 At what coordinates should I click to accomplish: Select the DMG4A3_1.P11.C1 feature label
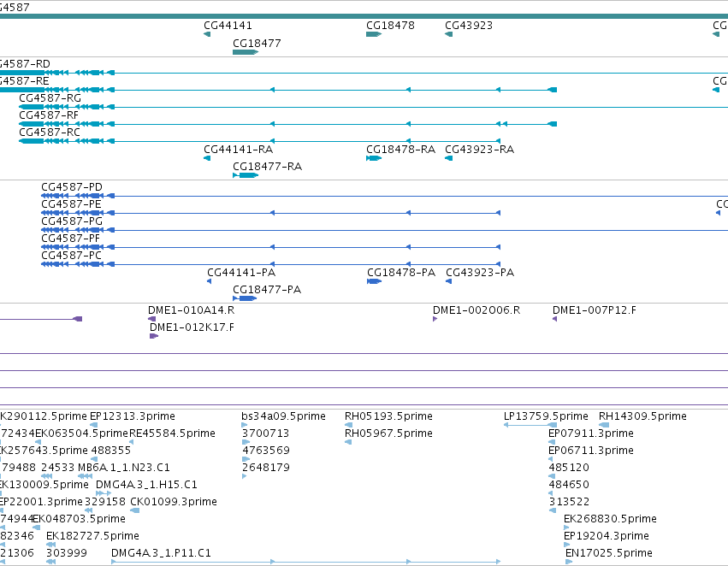click(161, 553)
